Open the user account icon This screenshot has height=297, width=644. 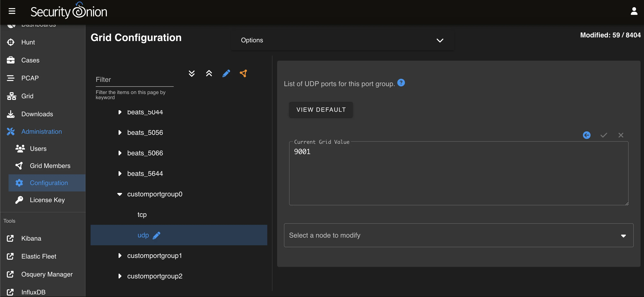(x=634, y=11)
